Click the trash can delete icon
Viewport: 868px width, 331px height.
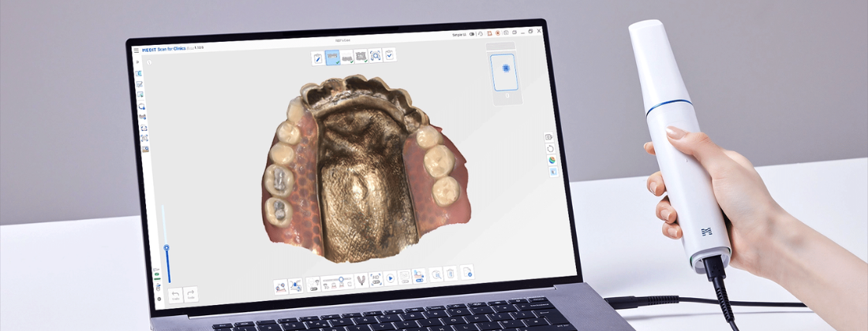coord(451,273)
